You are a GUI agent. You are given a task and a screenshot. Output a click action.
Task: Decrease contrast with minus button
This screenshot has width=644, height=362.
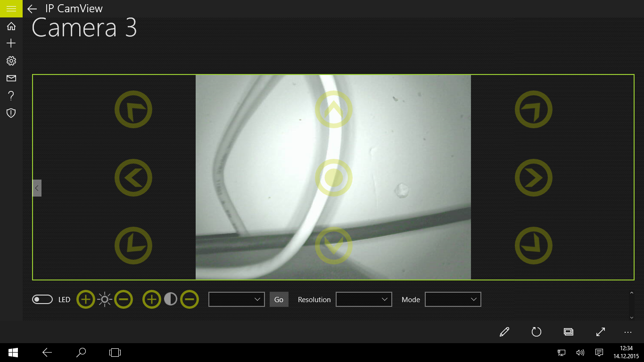[190, 299]
